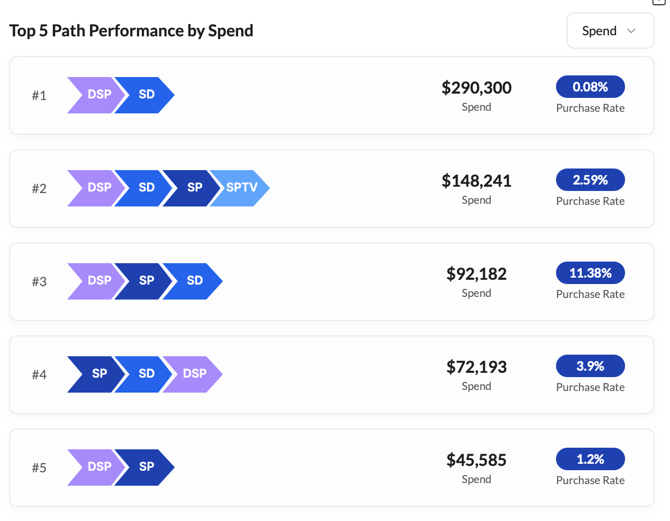Click the $290,300 spend value
The image size is (670, 521).
(x=476, y=88)
